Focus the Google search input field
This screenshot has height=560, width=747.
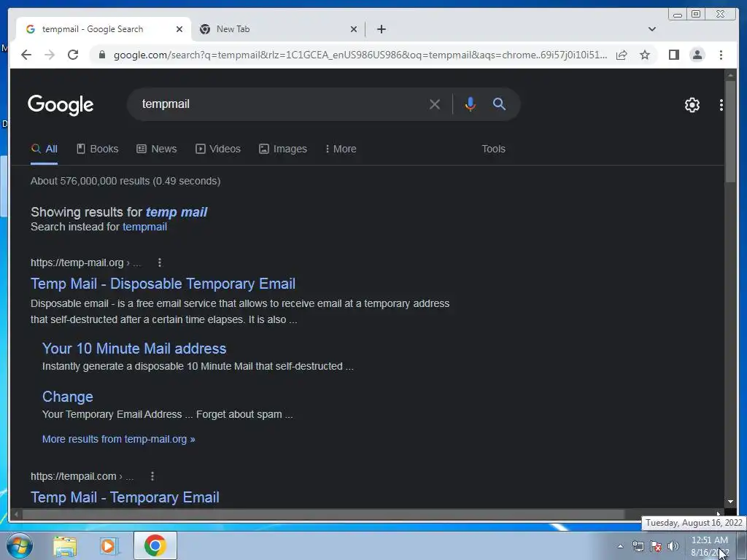point(281,104)
